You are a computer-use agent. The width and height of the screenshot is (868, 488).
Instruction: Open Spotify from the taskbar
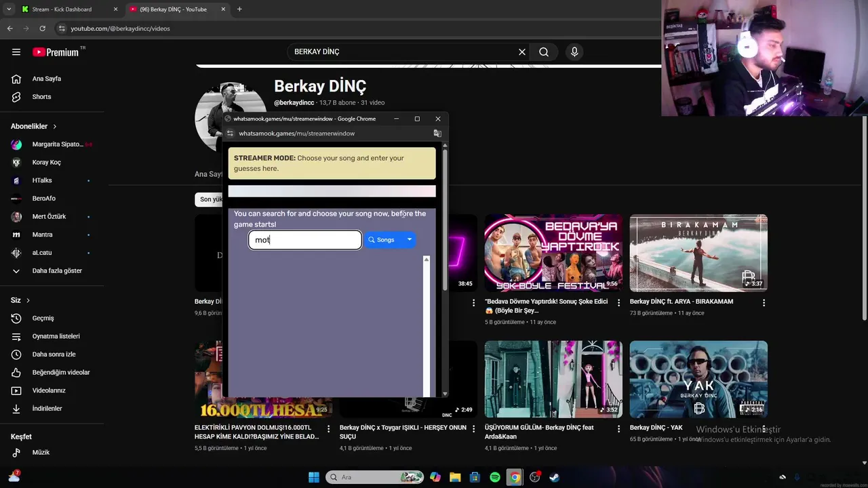(495, 477)
